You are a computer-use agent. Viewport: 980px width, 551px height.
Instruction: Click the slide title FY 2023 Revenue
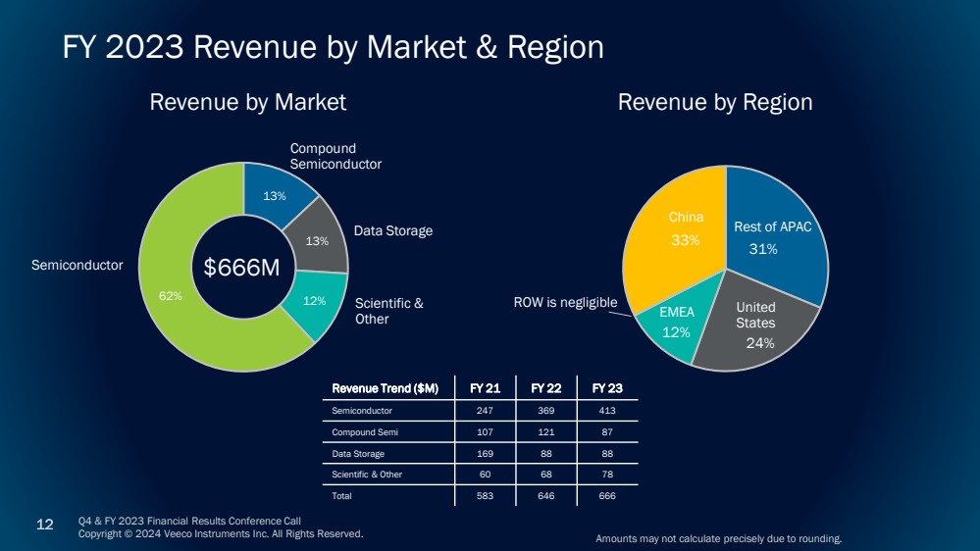(x=333, y=46)
